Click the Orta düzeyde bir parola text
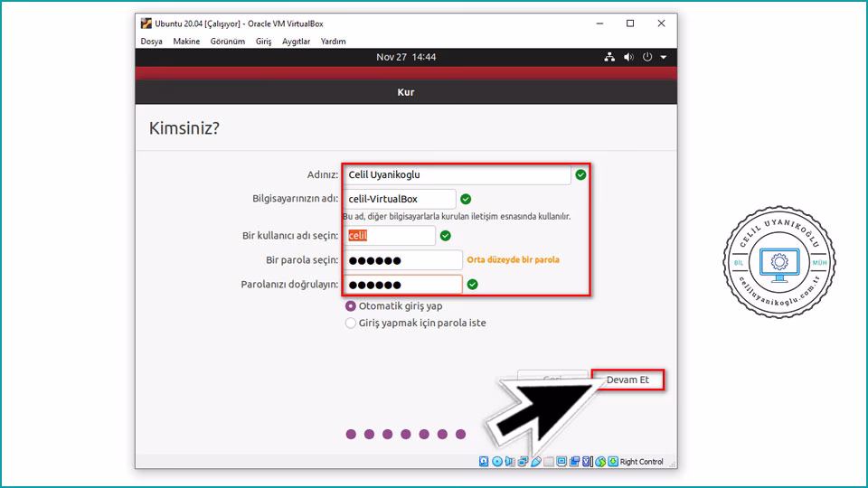 tap(514, 259)
